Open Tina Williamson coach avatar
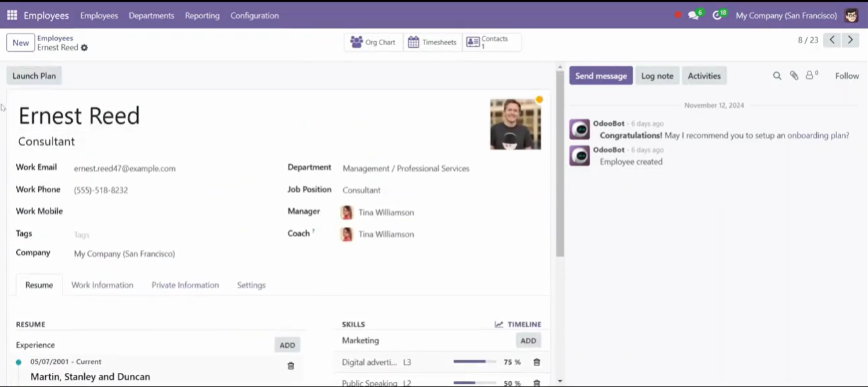The width and height of the screenshot is (868, 387). pyautogui.click(x=347, y=234)
